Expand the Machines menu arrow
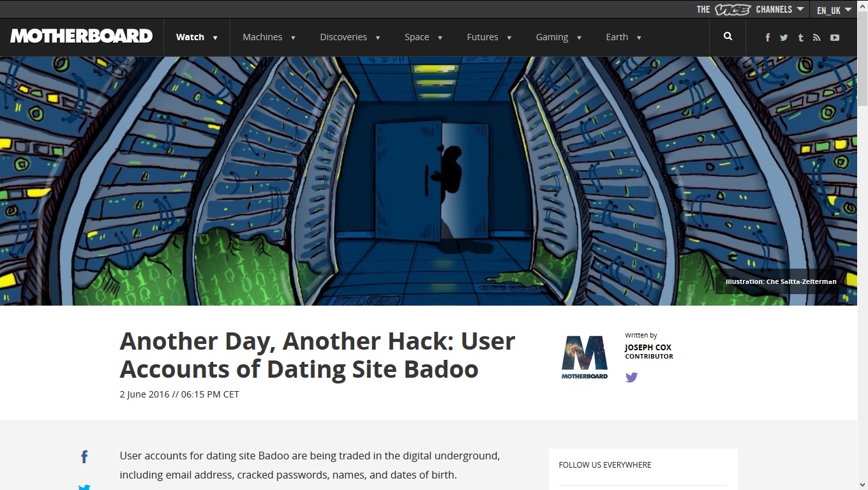This screenshot has width=868, height=490. (x=293, y=38)
